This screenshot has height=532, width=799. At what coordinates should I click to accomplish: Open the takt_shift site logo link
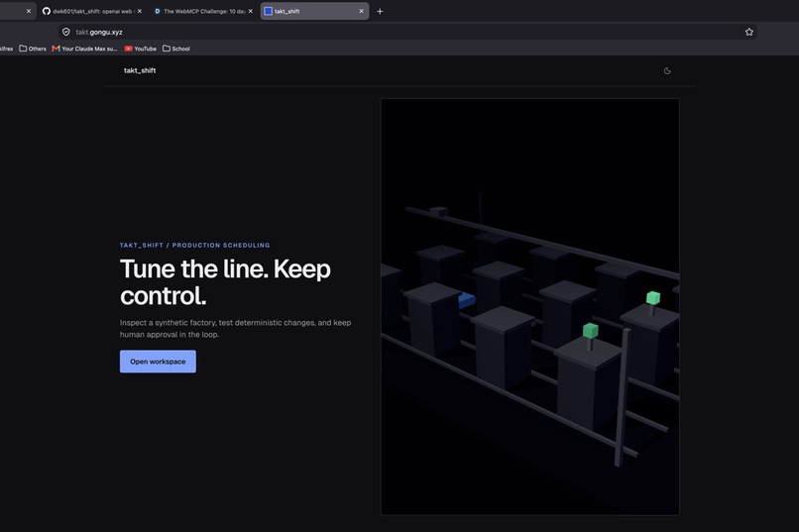click(140, 70)
